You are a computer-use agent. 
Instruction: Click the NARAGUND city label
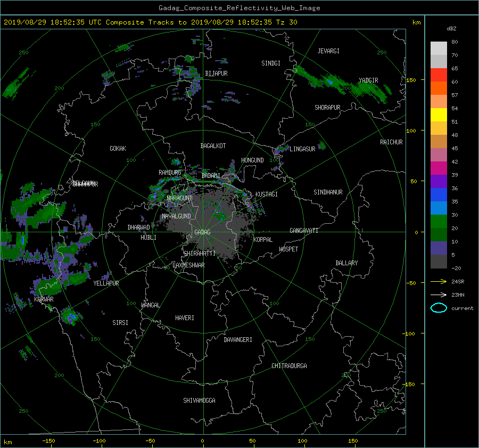[180, 198]
